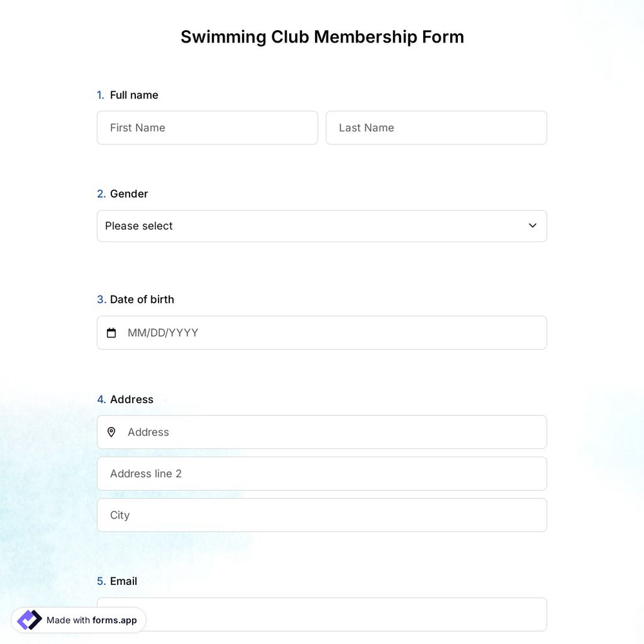Click the chevron icon on Gender selector
Image resolution: width=644 pixels, height=644 pixels.
tap(533, 225)
